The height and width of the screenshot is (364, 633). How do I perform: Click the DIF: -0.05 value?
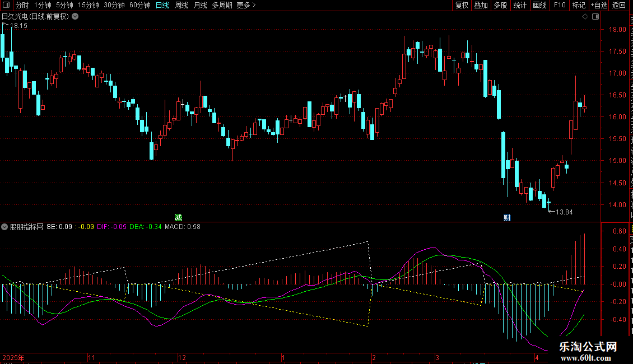coord(111,227)
